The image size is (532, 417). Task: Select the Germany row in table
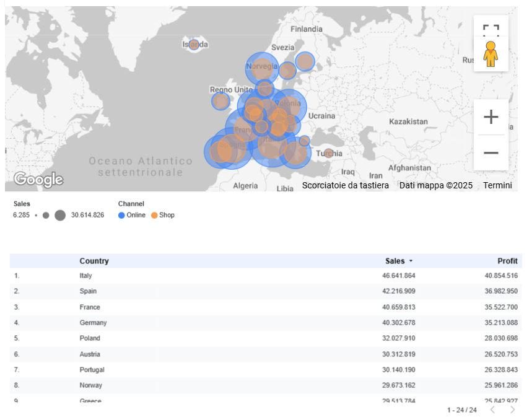pyautogui.click(x=93, y=323)
